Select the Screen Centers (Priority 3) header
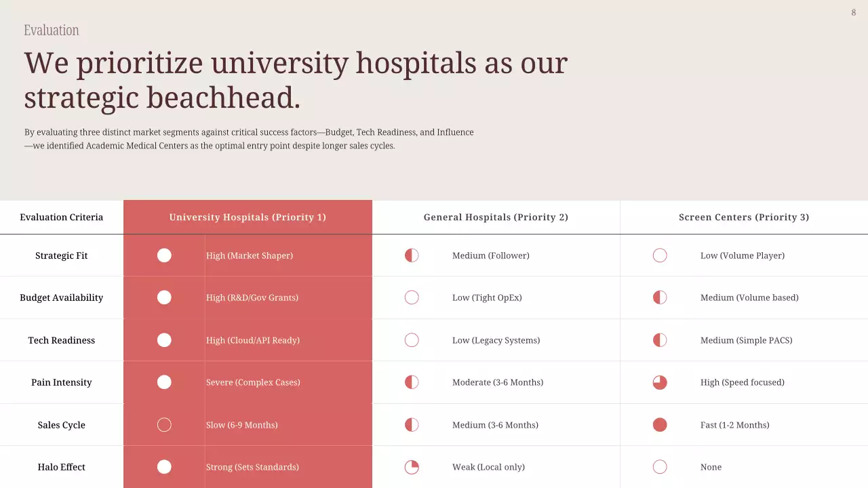The height and width of the screenshot is (488, 868). coord(744,218)
